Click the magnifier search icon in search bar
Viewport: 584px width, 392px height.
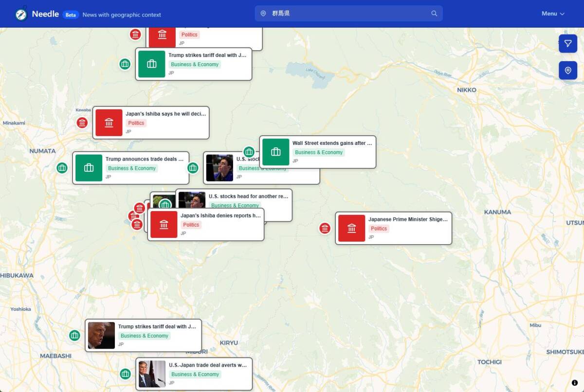[x=434, y=14]
